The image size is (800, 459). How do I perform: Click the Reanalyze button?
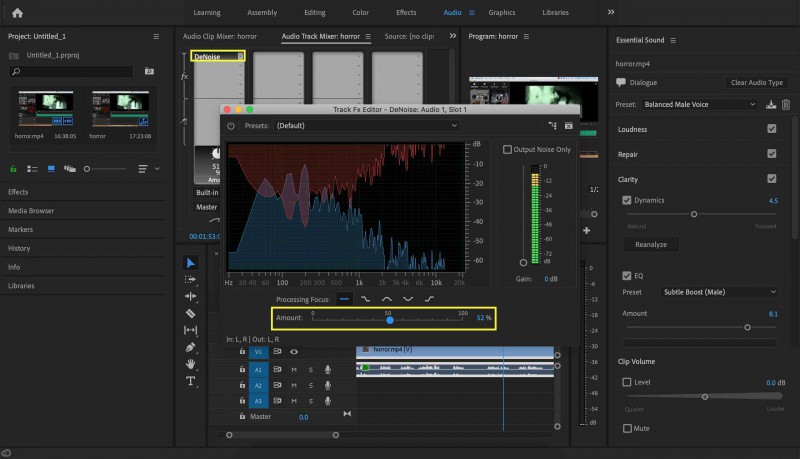pyautogui.click(x=651, y=244)
